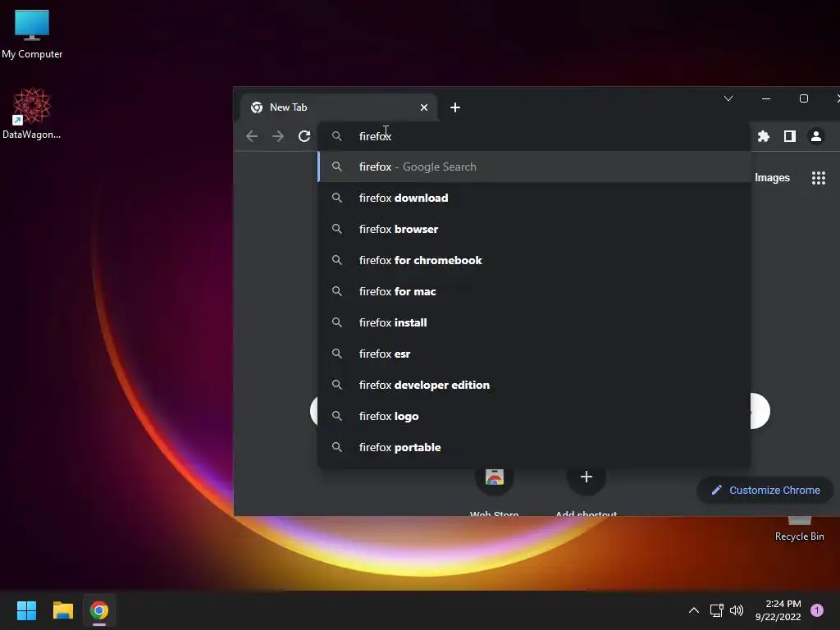Open the Google Images link
This screenshot has width=840, height=630.
click(772, 178)
